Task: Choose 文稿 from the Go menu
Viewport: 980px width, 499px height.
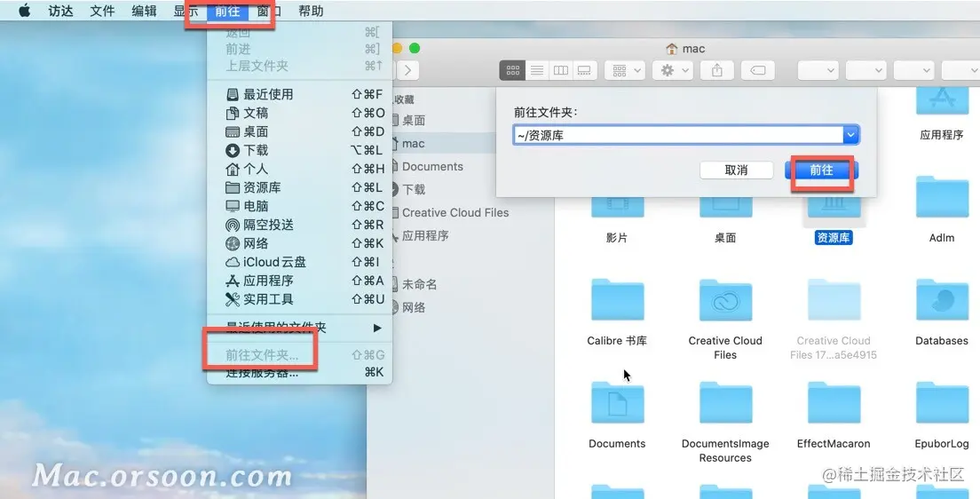Action: tap(299, 113)
